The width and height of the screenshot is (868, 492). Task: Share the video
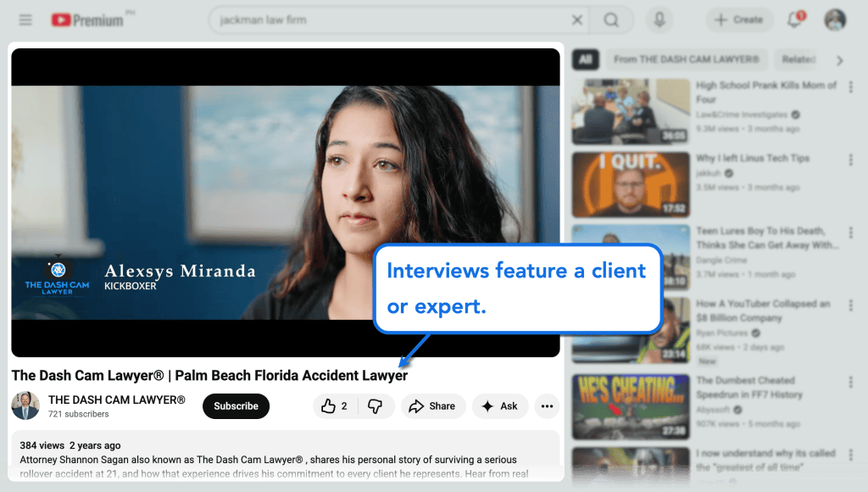433,406
